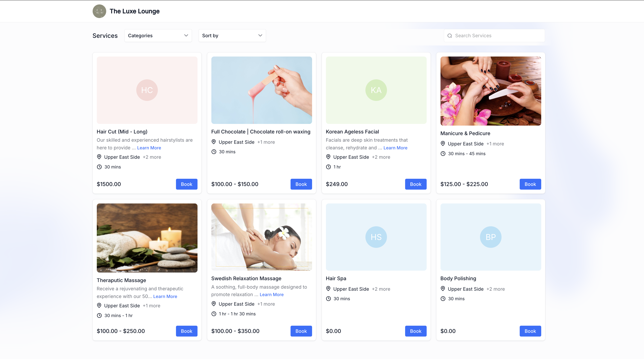The image size is (644, 359).
Task: Click clock icon on Swedish Relaxation Massage card
Action: [x=214, y=314]
